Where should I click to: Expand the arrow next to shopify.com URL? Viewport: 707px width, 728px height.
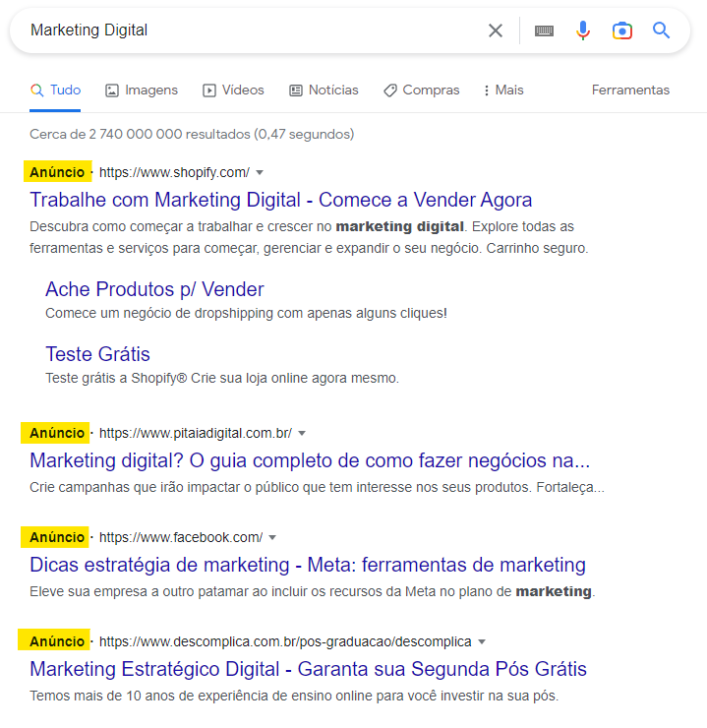[x=260, y=172]
